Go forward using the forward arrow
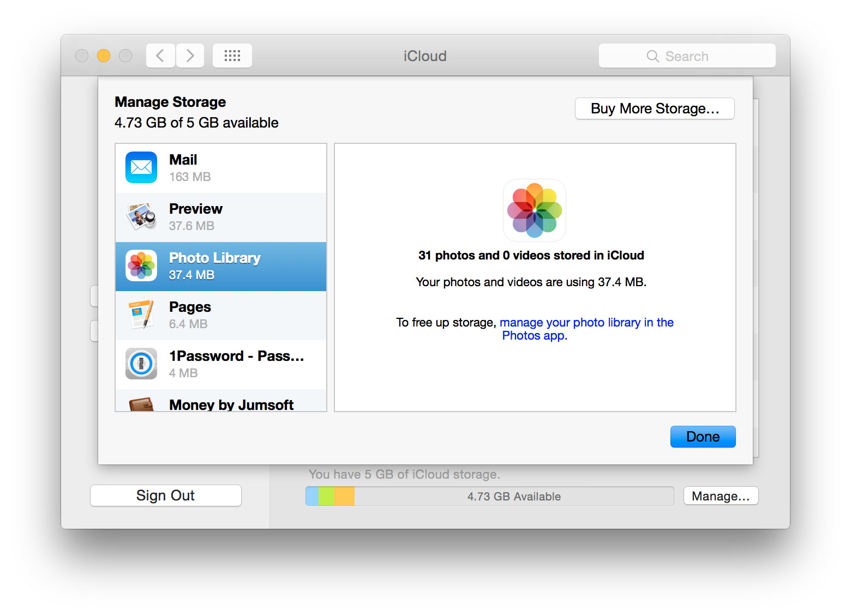This screenshot has height=616, width=851. [190, 55]
